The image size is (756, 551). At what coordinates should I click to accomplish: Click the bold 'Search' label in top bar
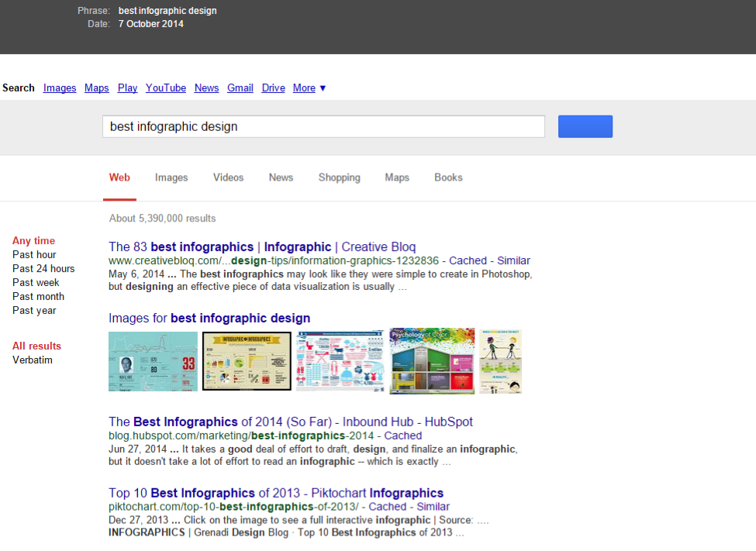tap(19, 88)
